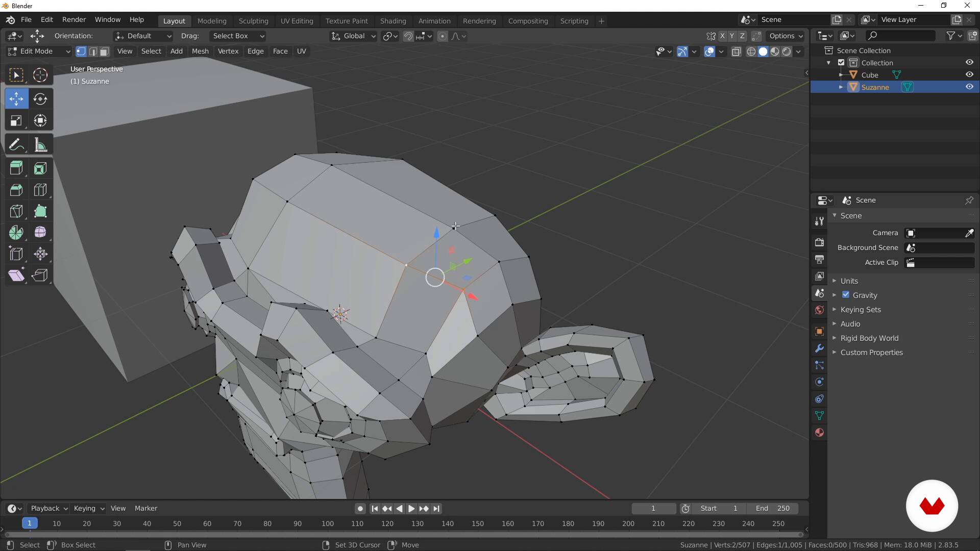Select the Knife tool
Viewport: 980px width, 551px height.
[16, 211]
